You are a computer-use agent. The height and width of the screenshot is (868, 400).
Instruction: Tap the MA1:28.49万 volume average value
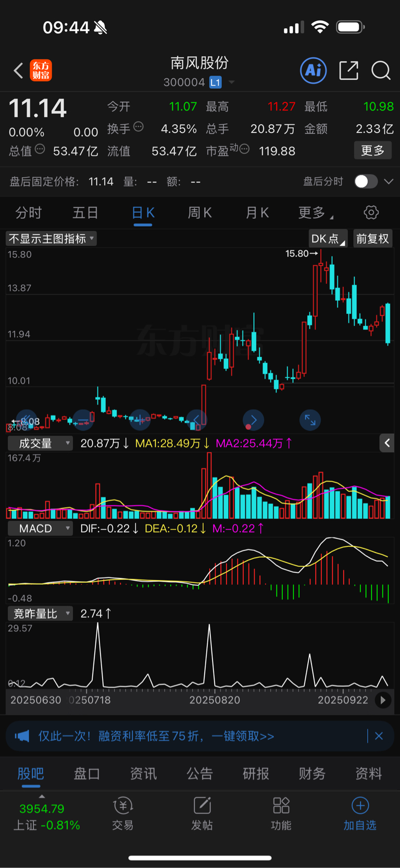coord(172,443)
